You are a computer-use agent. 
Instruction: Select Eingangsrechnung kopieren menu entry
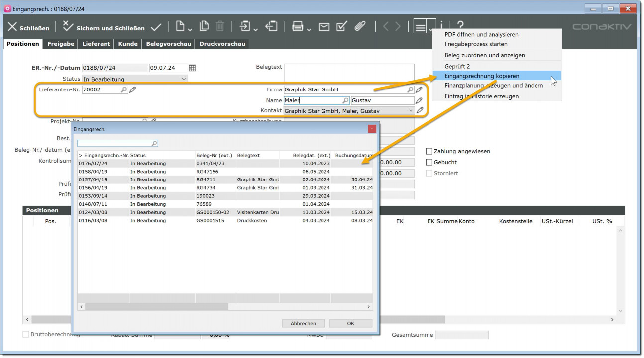coord(482,76)
